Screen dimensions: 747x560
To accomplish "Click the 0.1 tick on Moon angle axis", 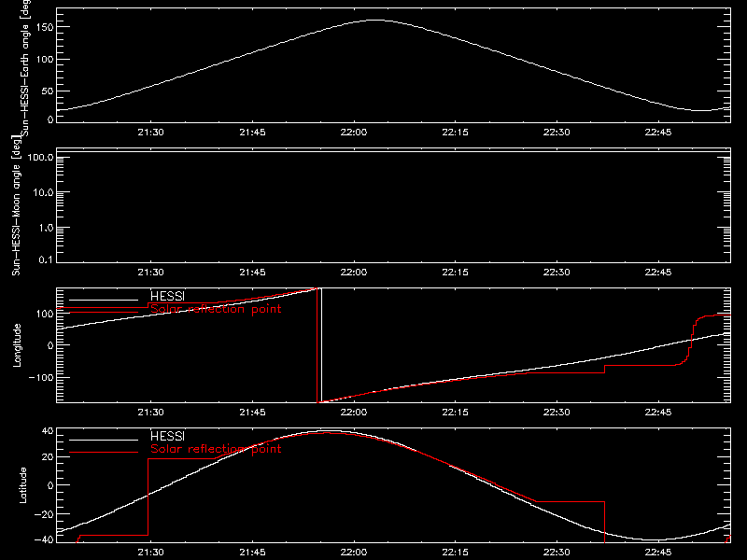I will click(46, 259).
